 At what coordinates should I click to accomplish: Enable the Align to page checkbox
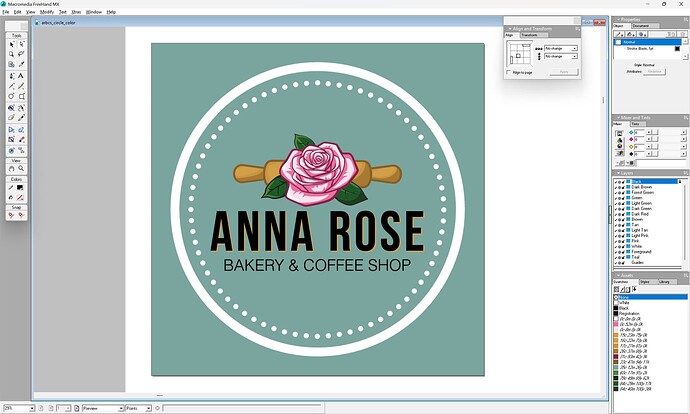pos(510,72)
